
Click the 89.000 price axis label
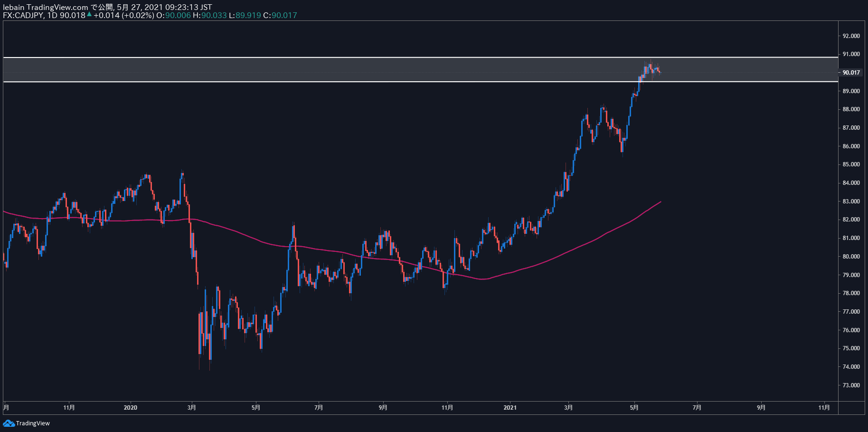tap(851, 91)
